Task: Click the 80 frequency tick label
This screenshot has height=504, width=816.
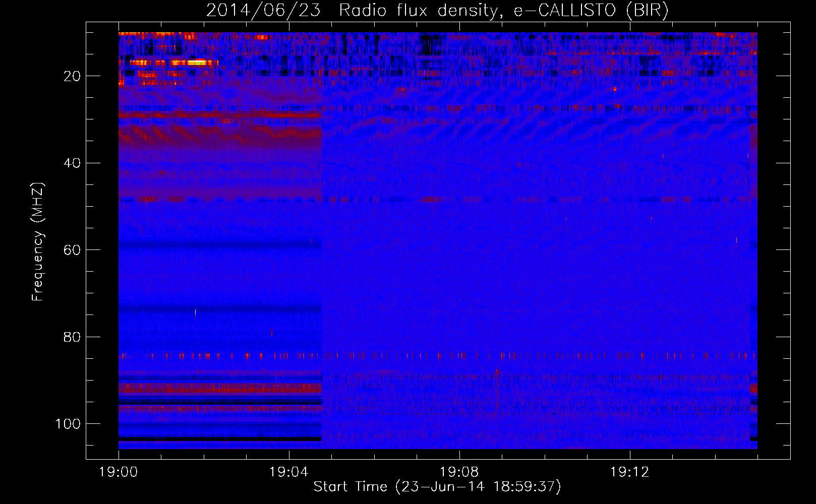Action: [x=72, y=337]
